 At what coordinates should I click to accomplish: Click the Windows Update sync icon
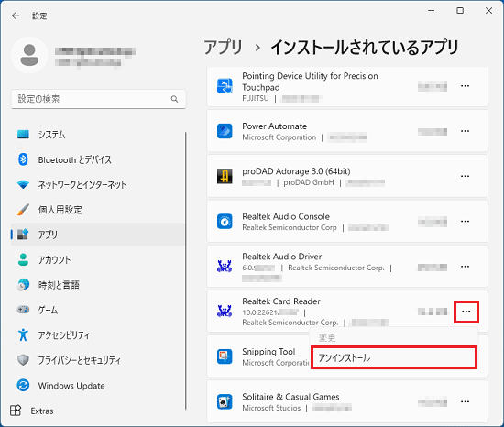23,385
